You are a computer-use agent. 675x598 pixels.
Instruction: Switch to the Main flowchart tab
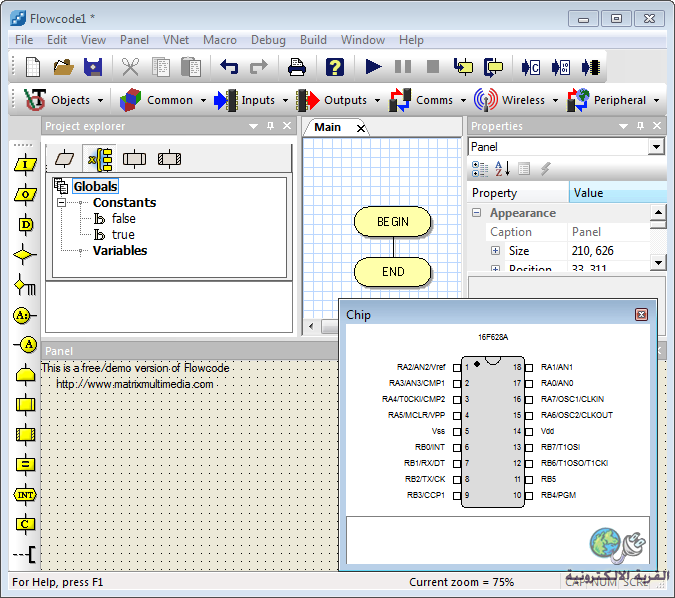click(328, 127)
